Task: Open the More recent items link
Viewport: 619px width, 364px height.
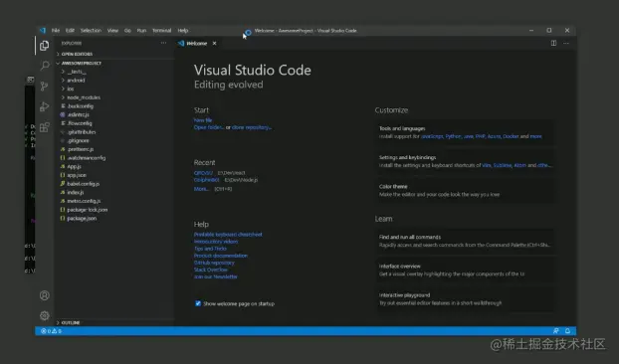Action: (x=201, y=189)
